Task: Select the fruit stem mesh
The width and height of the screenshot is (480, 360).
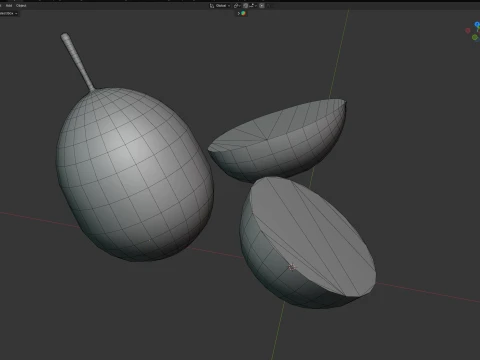Action: (x=77, y=62)
